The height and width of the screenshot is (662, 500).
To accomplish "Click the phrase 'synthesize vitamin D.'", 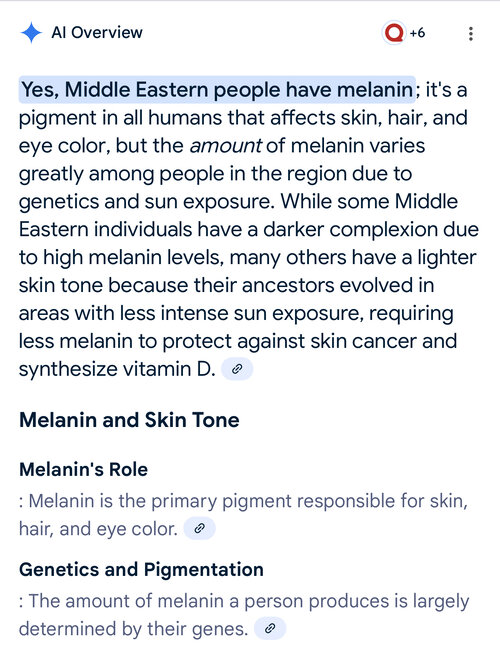I will [117, 369].
